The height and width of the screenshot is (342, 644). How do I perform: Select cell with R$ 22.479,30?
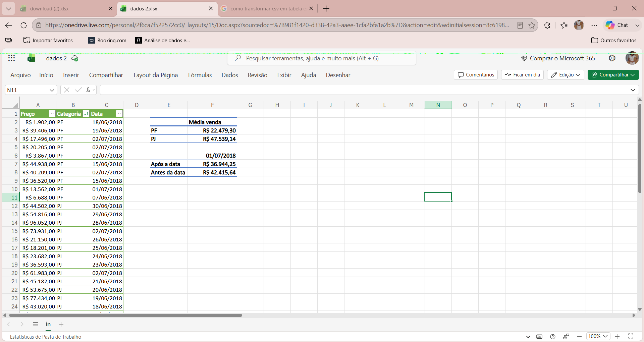pos(212,130)
